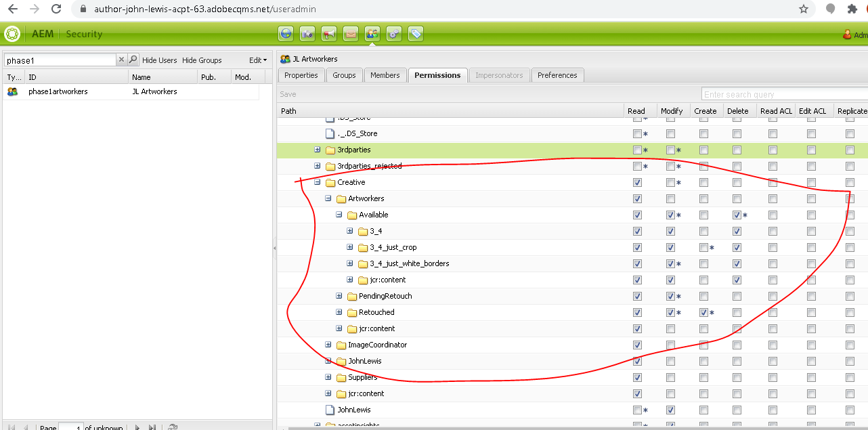The width and height of the screenshot is (868, 430).
Task: Open the Properties tab
Action: tap(301, 75)
